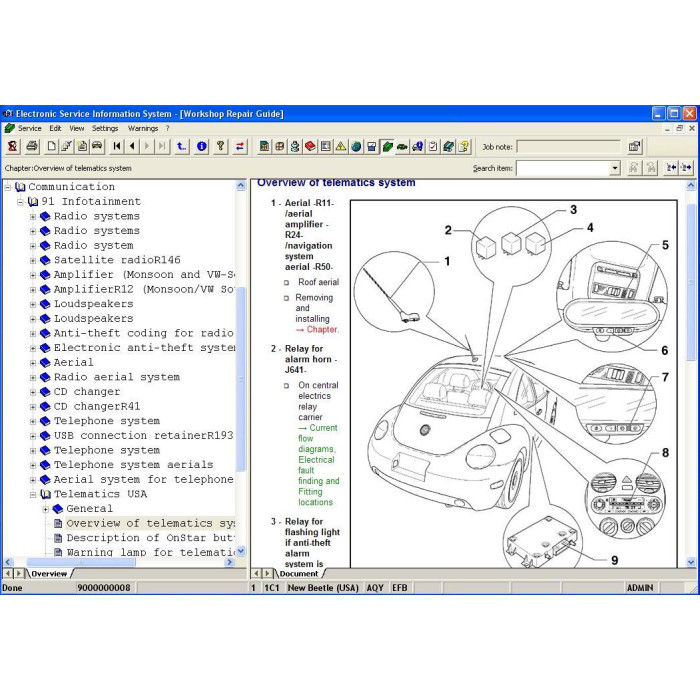The image size is (700, 700).
Task: Select Radio aerial system tree item
Action: click(117, 377)
